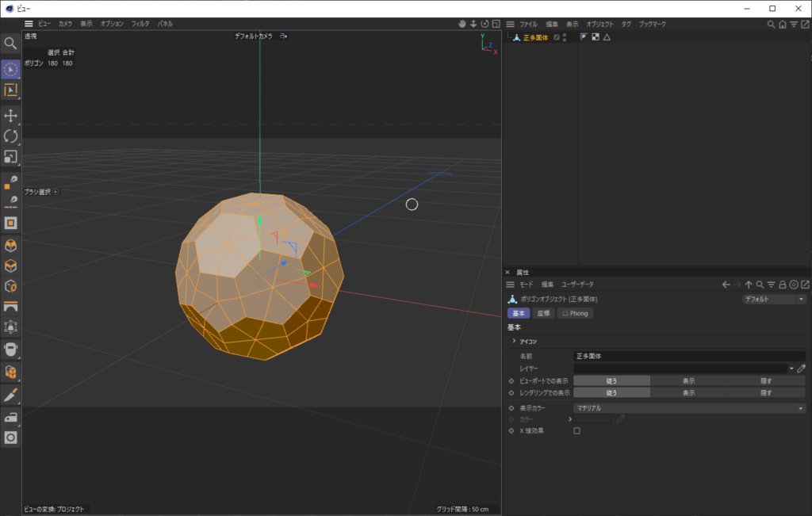Expand the アイコン section in the attributes

tap(513, 342)
